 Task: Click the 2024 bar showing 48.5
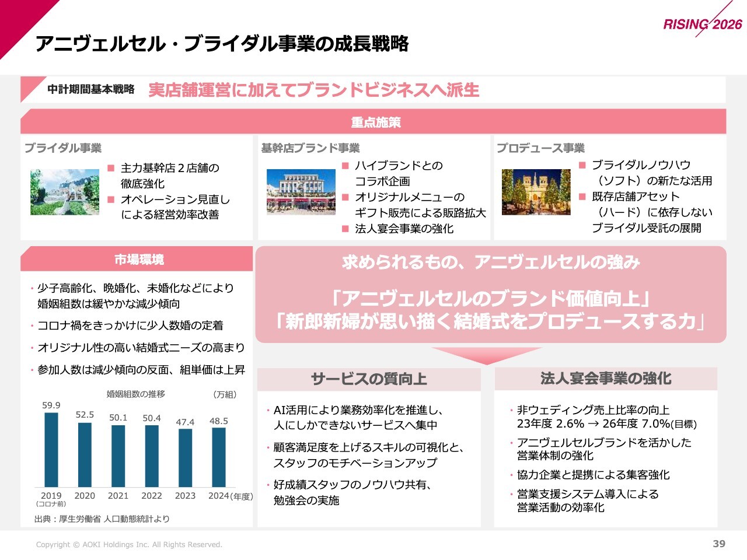(x=219, y=457)
